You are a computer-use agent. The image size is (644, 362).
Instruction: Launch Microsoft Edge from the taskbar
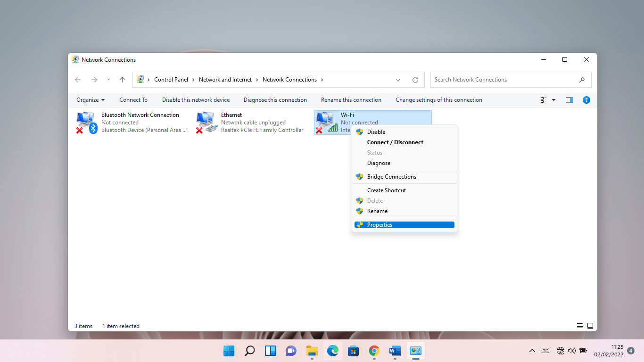(333, 351)
